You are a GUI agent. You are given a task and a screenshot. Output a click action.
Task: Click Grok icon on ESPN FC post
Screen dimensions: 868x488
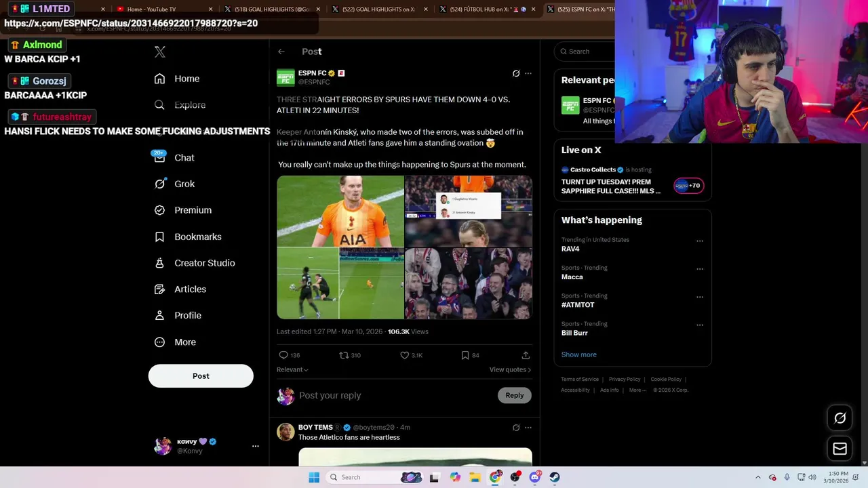pyautogui.click(x=516, y=73)
